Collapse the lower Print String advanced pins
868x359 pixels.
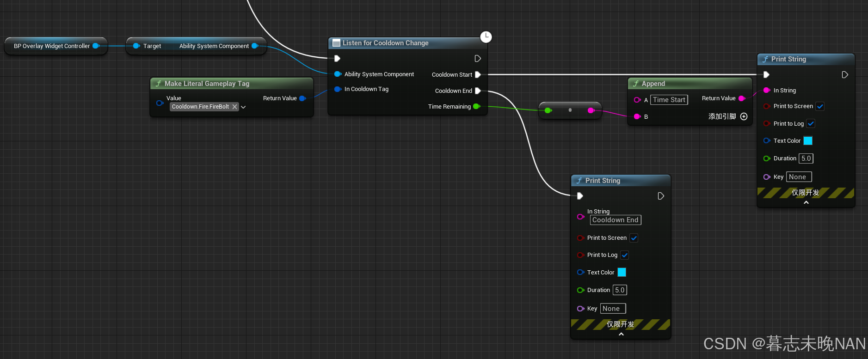point(621,334)
